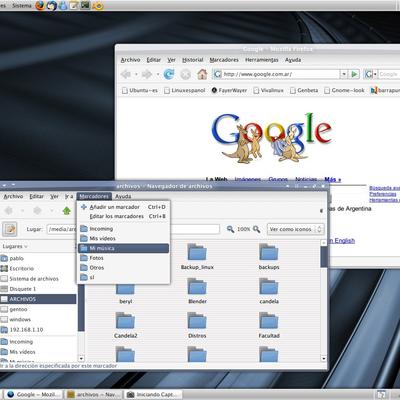Open Firefox back-history dropdown arrow

pyautogui.click(x=136, y=74)
